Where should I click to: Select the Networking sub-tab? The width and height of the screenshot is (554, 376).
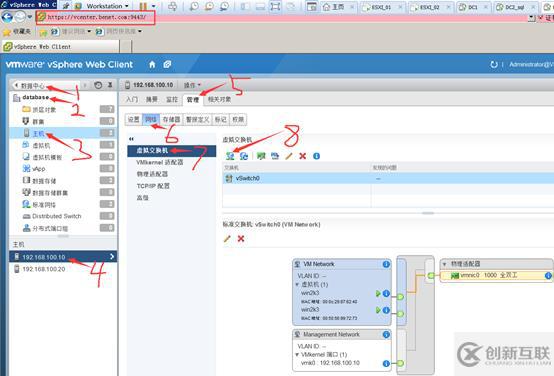[x=151, y=119]
